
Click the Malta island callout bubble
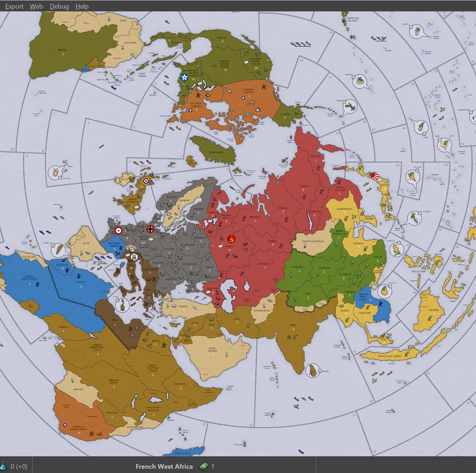tap(122, 305)
